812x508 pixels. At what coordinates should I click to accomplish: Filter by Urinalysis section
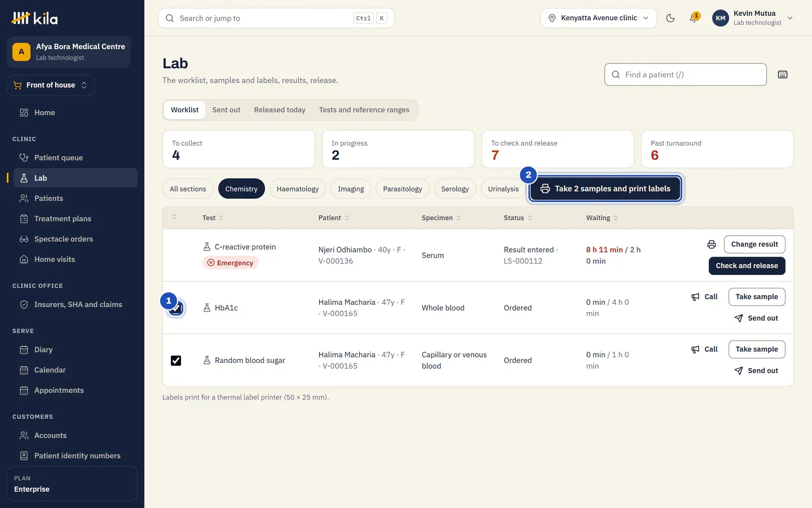503,189
